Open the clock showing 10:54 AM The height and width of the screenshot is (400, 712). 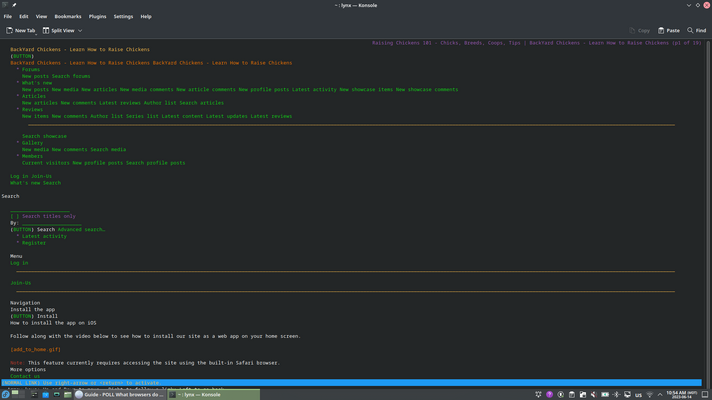682,395
